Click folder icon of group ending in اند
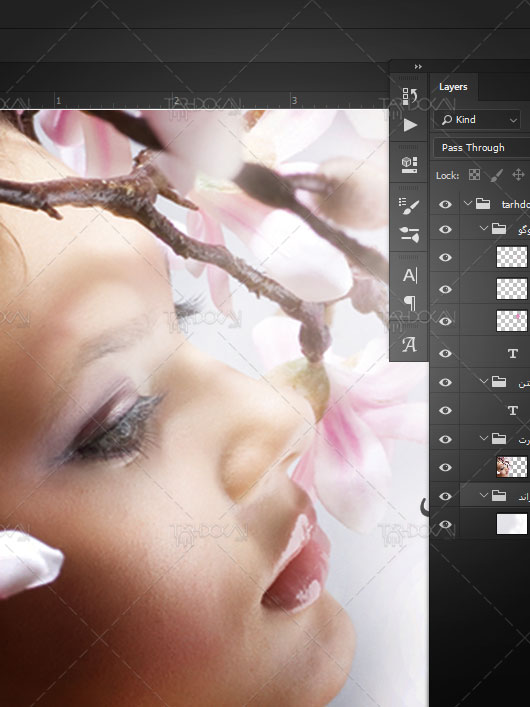The height and width of the screenshot is (707, 530). pyautogui.click(x=498, y=496)
